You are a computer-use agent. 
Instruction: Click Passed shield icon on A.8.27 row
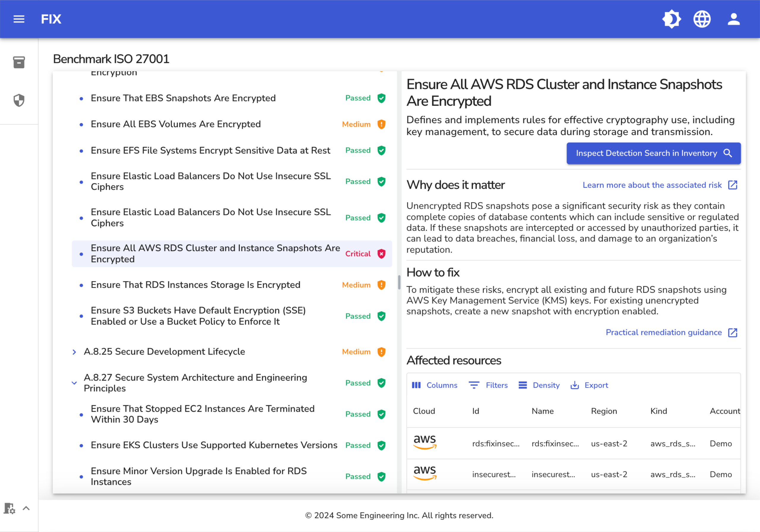(381, 383)
